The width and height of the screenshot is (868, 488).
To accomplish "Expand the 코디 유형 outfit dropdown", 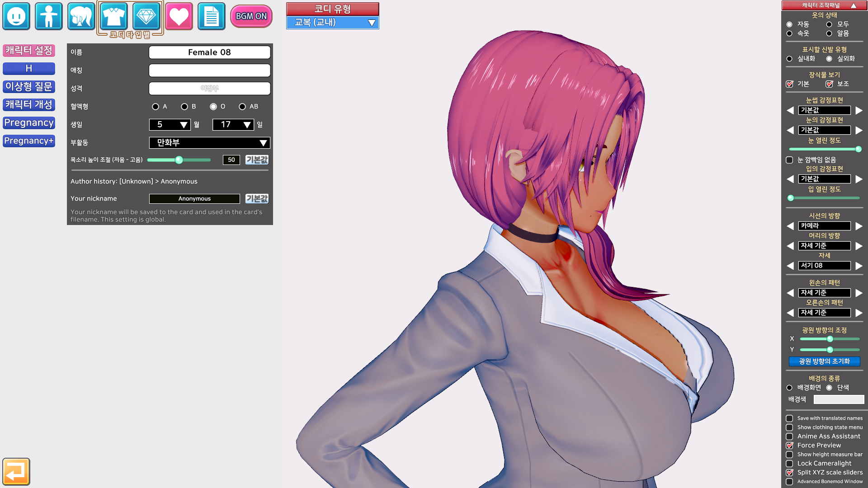I will coord(333,23).
